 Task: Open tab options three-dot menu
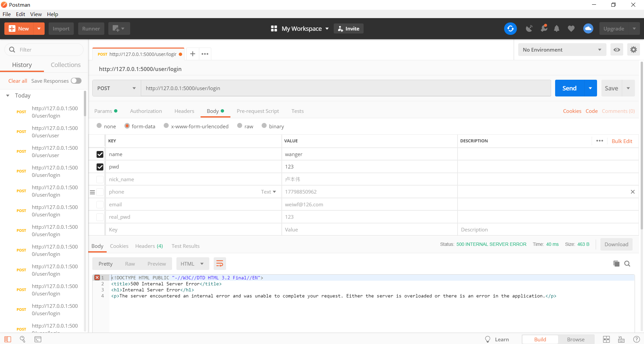(205, 54)
